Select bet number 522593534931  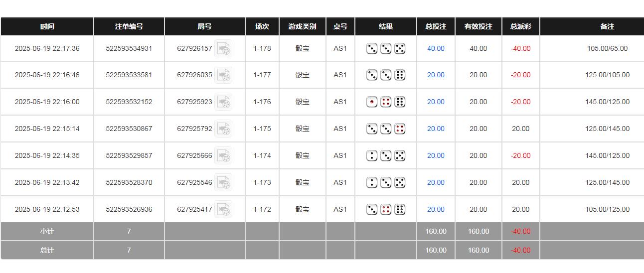pyautogui.click(x=129, y=49)
